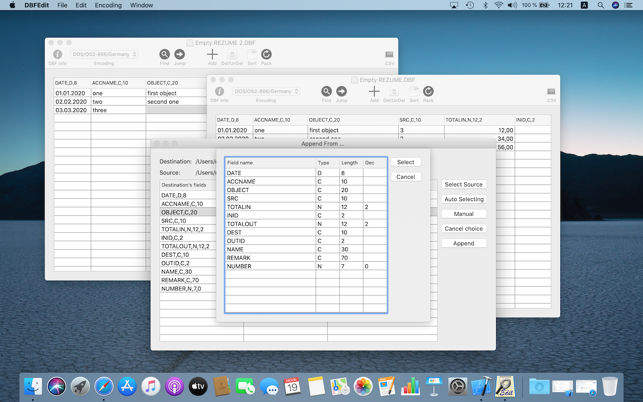Open the File menu
The width and height of the screenshot is (643, 402).
(x=62, y=5)
